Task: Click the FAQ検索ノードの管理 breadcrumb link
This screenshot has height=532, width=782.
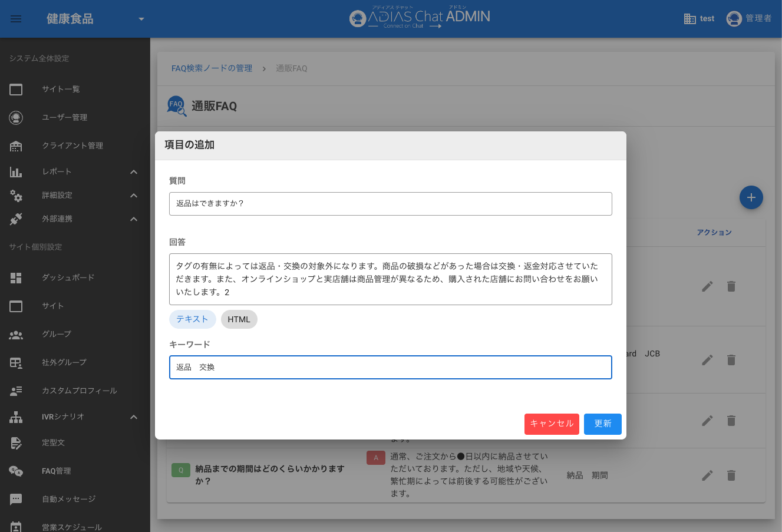Action: point(212,68)
